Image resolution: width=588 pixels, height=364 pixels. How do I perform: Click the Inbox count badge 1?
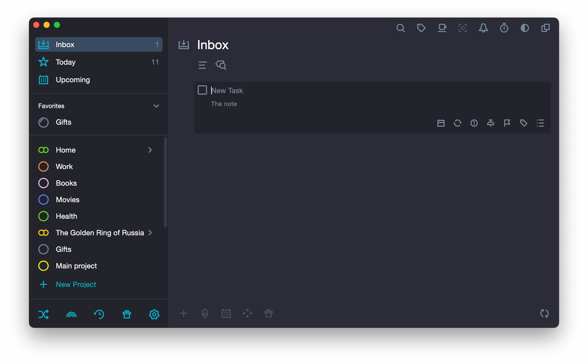(157, 44)
